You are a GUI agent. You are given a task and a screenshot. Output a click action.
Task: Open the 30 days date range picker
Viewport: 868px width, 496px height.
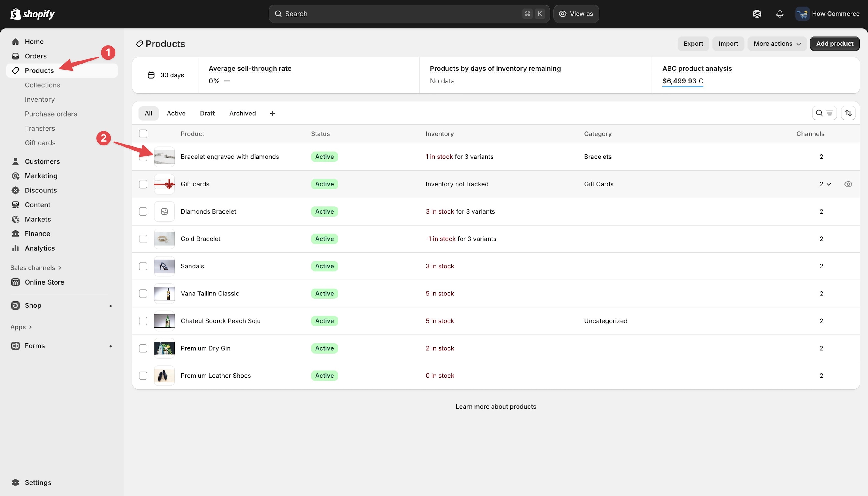[166, 75]
